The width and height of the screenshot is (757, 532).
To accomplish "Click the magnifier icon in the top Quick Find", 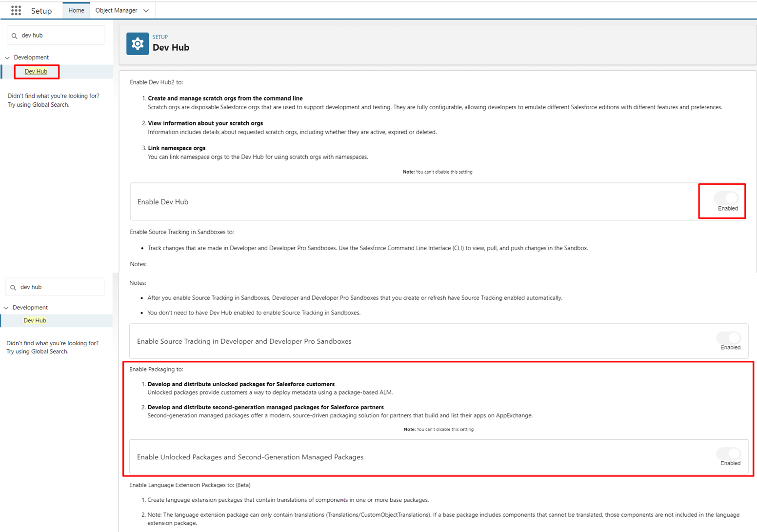I will pyautogui.click(x=15, y=36).
